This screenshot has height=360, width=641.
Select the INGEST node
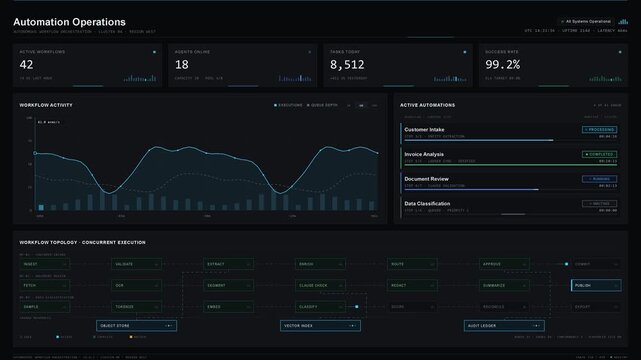click(45, 264)
